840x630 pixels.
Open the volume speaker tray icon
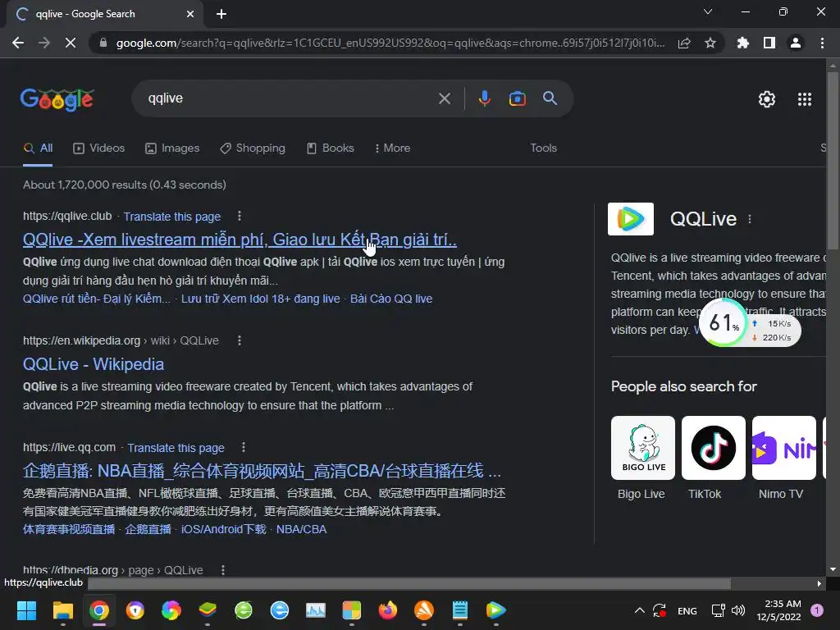tap(738, 610)
